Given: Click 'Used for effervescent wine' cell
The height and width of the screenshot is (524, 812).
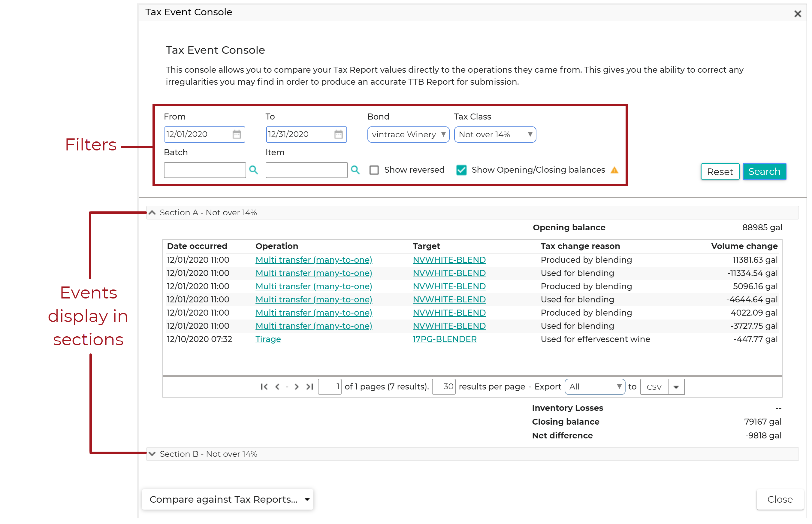Looking at the screenshot, I should click(x=595, y=339).
